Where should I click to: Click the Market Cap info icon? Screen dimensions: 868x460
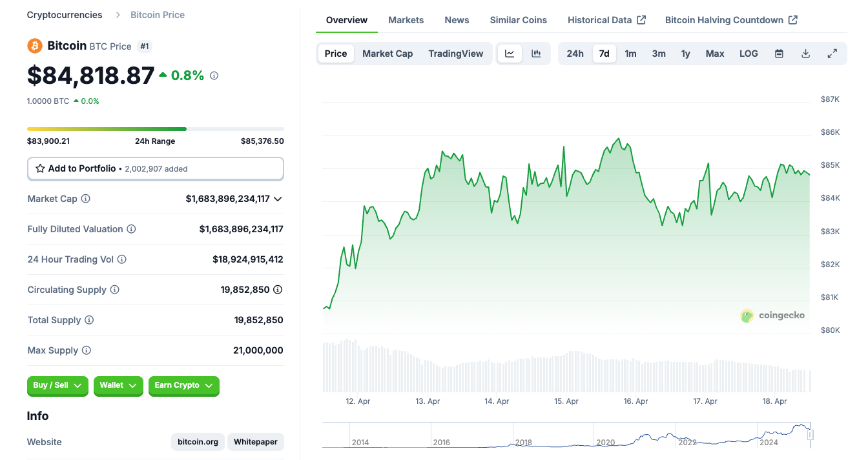85,199
